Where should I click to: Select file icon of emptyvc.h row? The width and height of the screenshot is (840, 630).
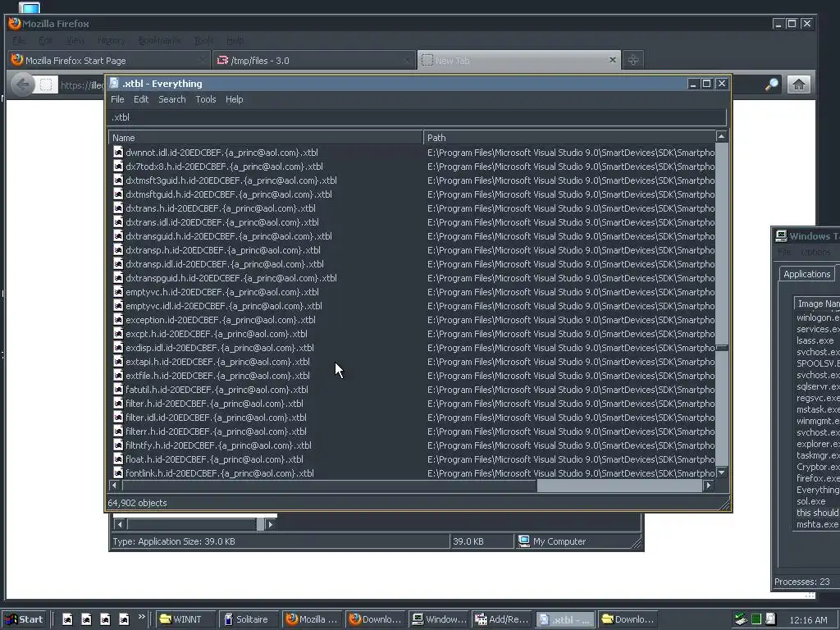pos(118,291)
